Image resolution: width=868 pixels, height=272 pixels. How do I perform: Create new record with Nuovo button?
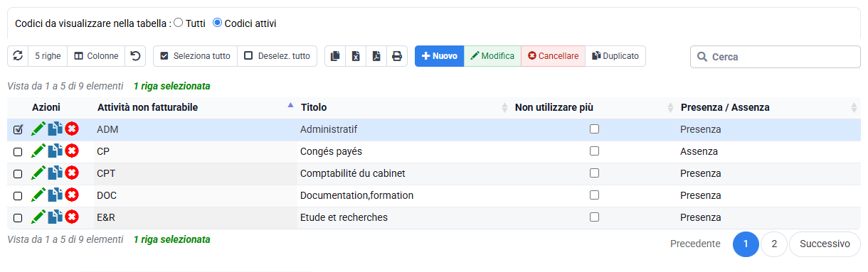tap(440, 56)
